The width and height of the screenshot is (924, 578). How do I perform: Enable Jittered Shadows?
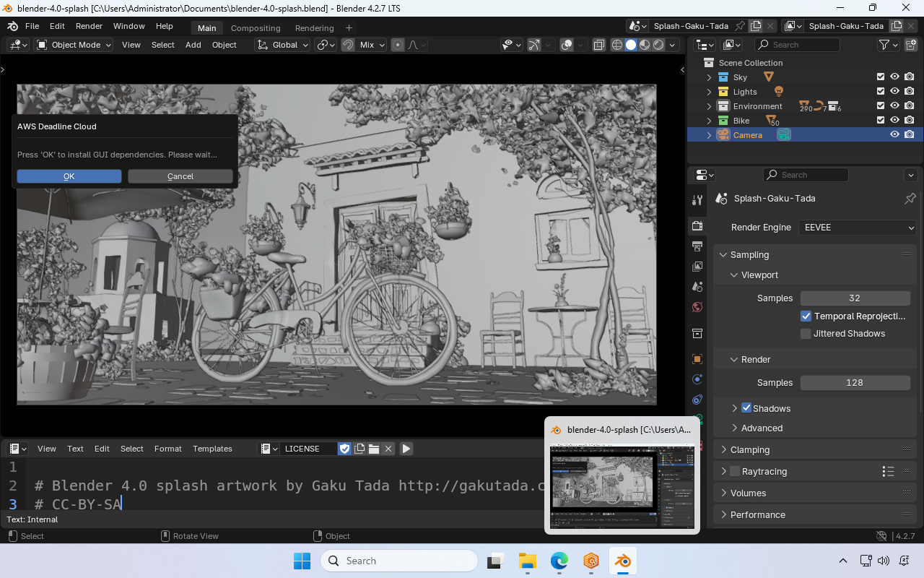[806, 333]
